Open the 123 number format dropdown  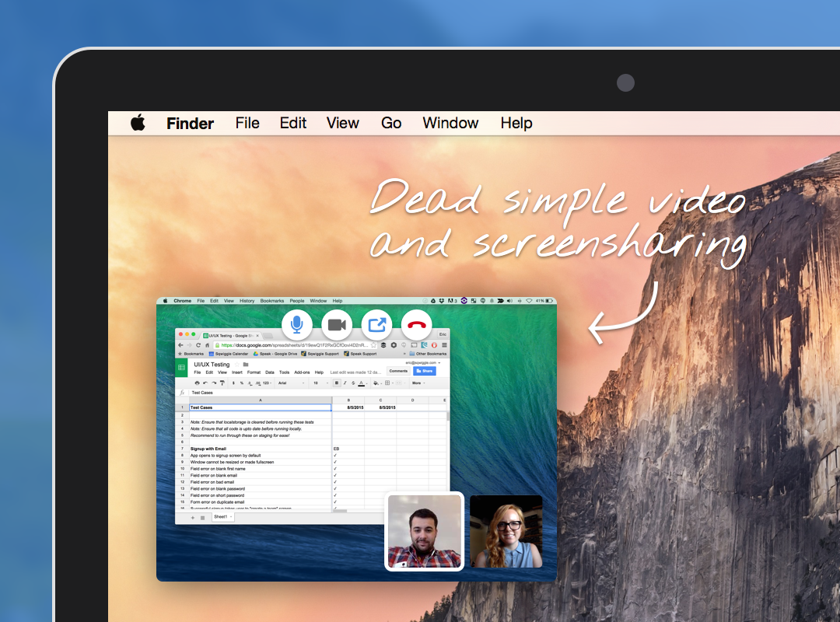268,383
